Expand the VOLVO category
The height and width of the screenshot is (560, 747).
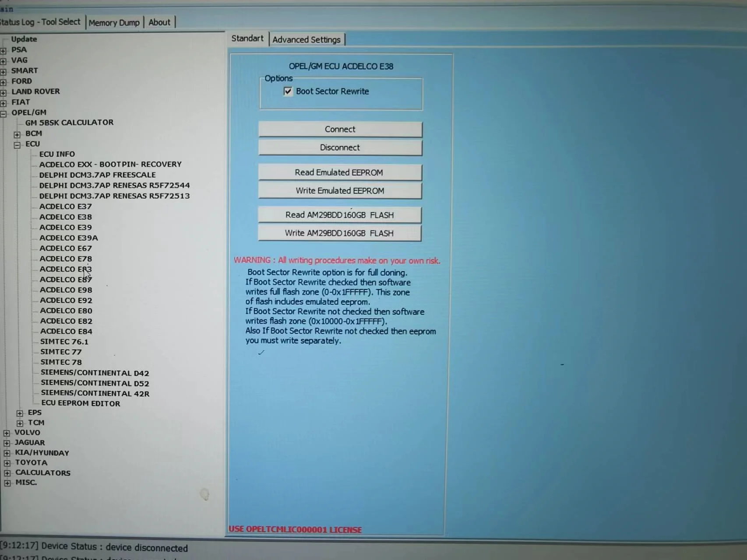[x=6, y=432]
